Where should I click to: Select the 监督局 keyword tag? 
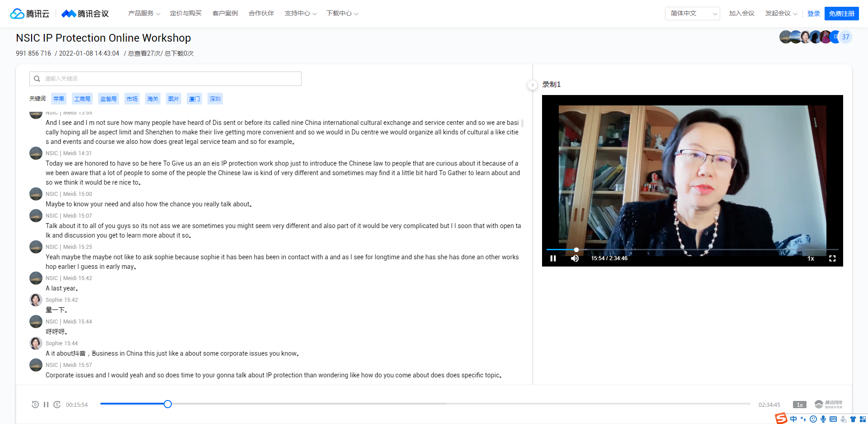pyautogui.click(x=108, y=99)
